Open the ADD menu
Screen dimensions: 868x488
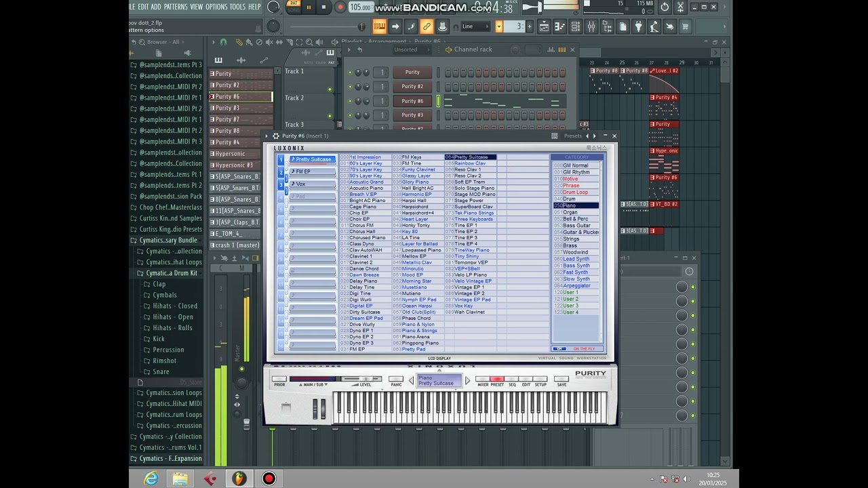tap(156, 7)
